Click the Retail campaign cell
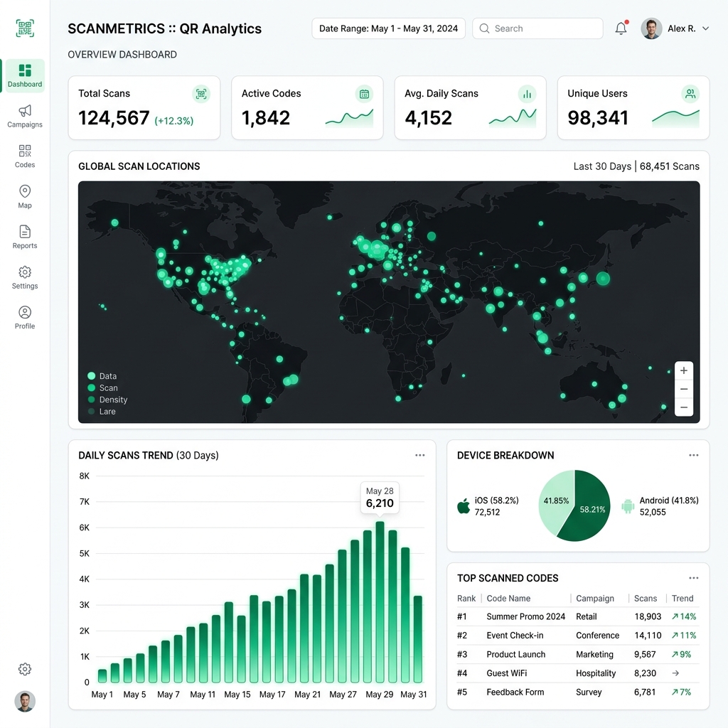The image size is (728, 728). click(587, 616)
